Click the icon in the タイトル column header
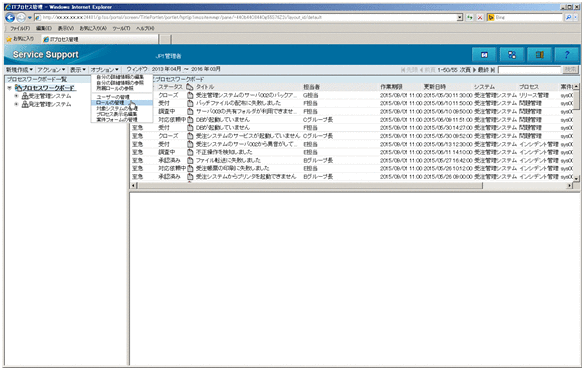Viewport: 585px width, 371px height. click(x=190, y=87)
